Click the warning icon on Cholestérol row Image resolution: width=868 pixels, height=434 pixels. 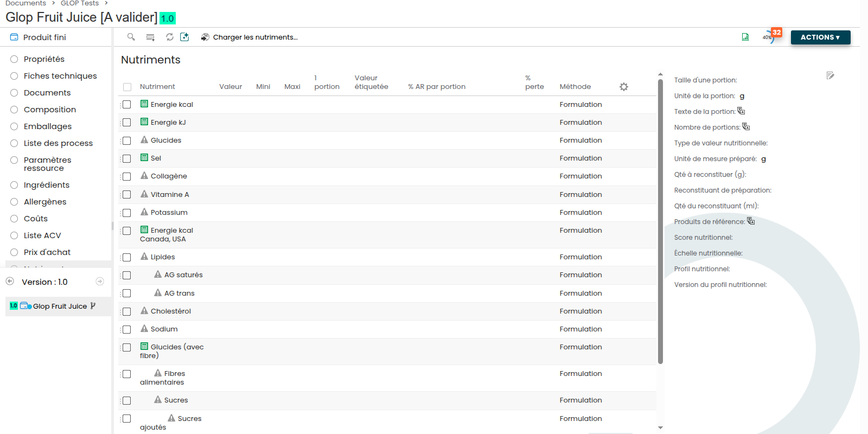click(x=144, y=311)
